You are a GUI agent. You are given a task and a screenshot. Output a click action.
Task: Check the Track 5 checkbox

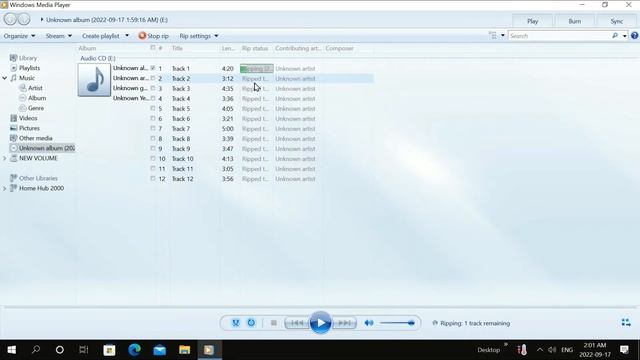click(x=153, y=108)
